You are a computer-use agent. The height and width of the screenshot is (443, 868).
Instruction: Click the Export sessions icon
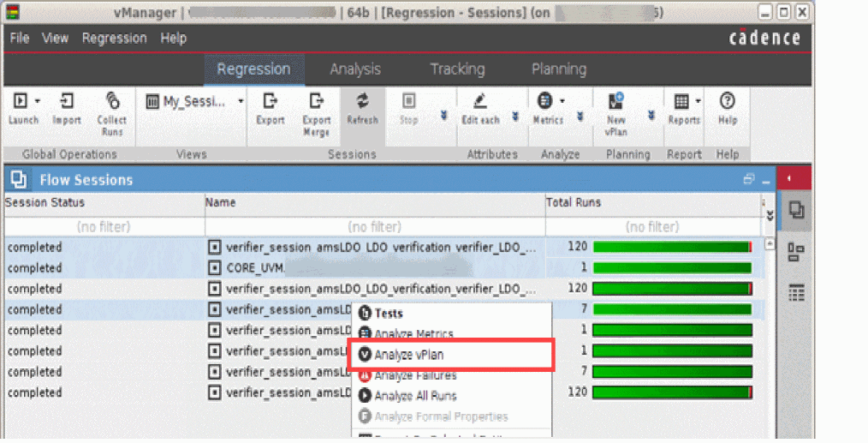click(271, 100)
